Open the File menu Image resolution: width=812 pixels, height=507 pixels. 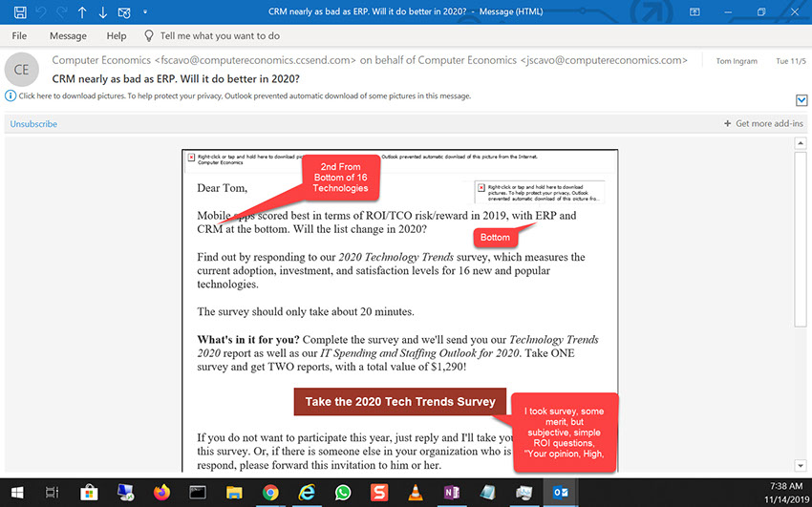coord(19,36)
